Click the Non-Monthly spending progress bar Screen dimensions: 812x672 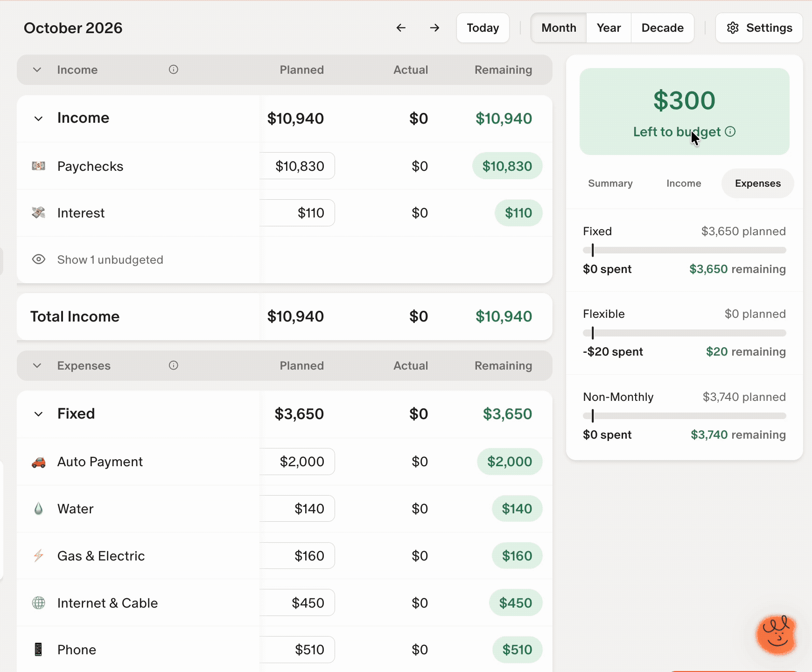click(685, 416)
